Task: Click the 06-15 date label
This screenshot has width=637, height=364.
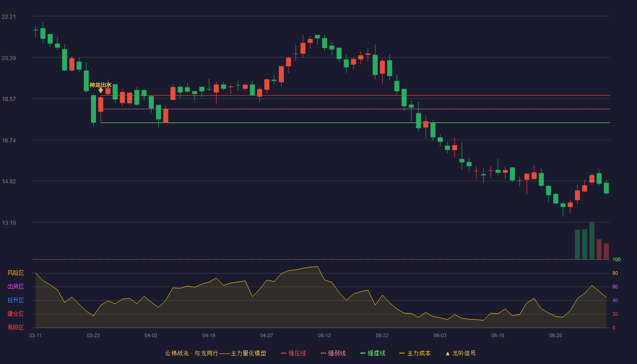Action: [498, 335]
